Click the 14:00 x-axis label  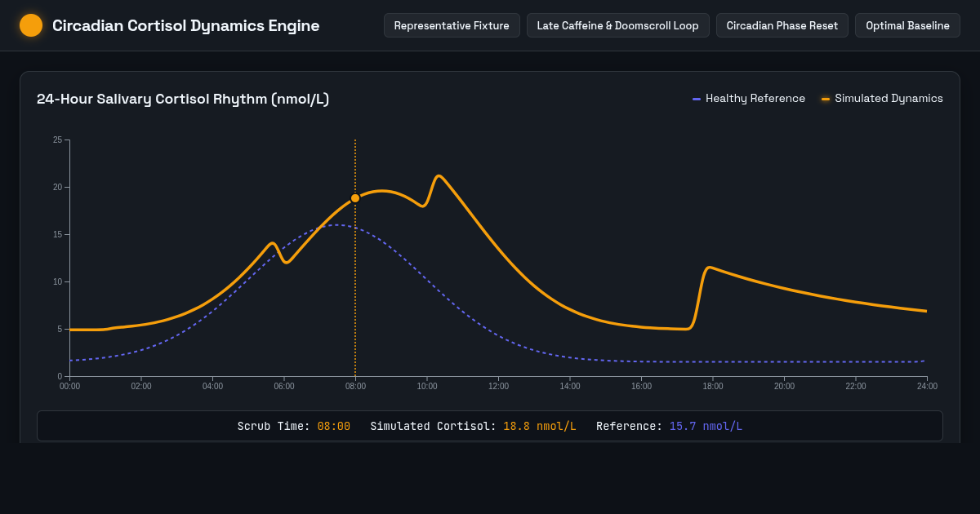(x=570, y=386)
